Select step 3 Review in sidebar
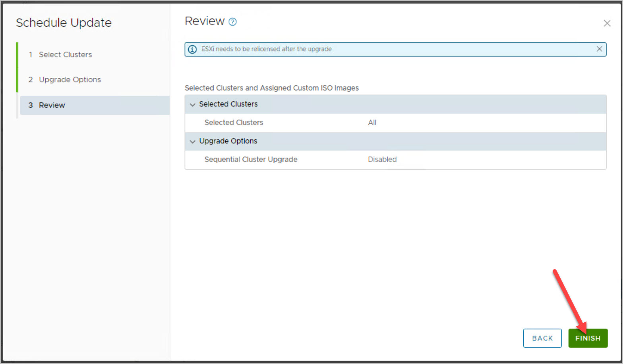This screenshot has width=623, height=364. [52, 105]
